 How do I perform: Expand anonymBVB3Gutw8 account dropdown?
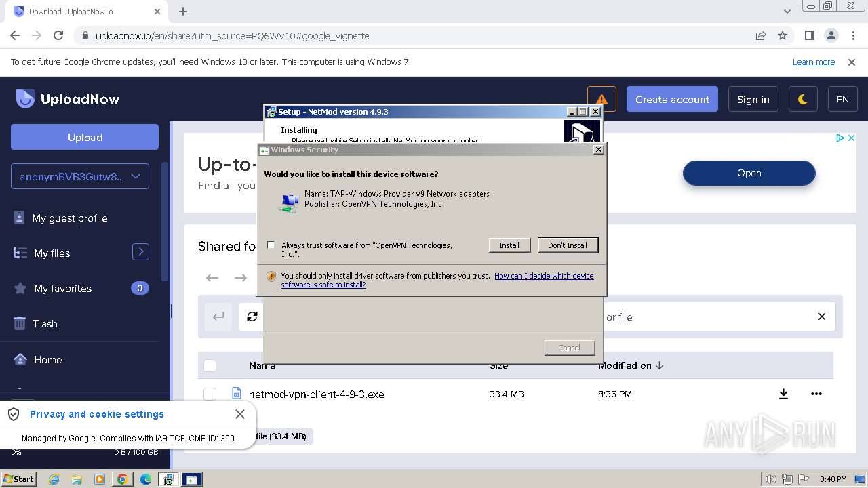coord(80,176)
